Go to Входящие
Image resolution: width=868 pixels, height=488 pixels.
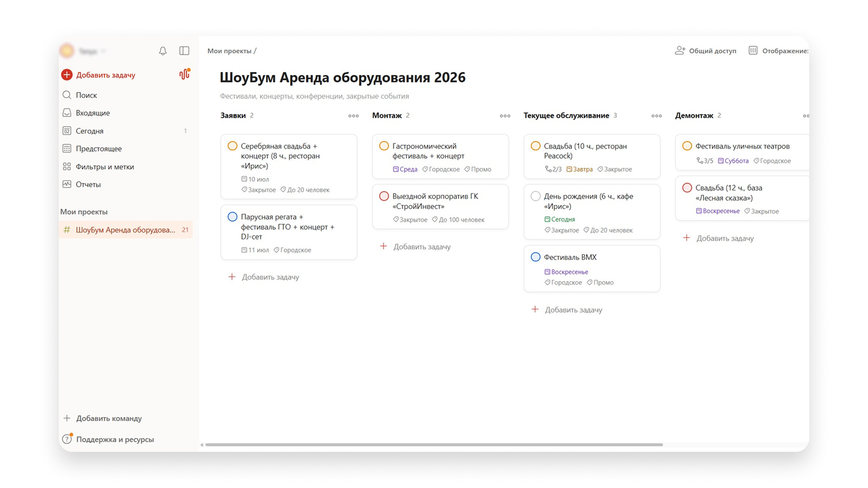point(126,113)
